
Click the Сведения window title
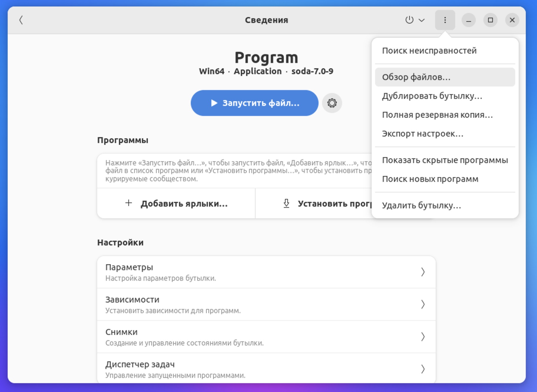tap(266, 20)
